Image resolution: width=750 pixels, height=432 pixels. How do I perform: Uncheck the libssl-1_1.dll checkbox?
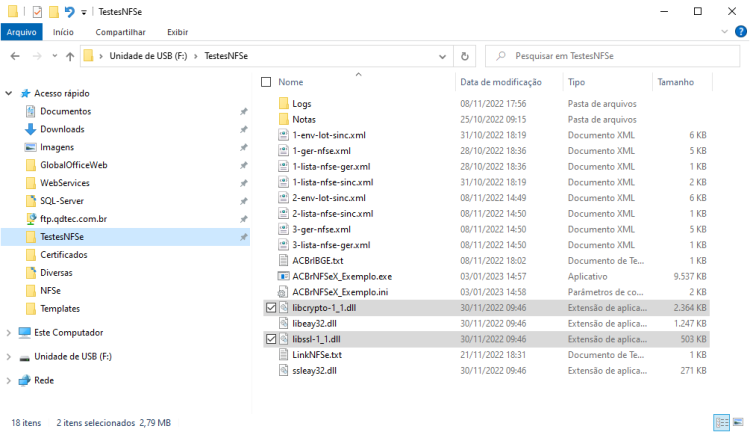tap(271, 339)
